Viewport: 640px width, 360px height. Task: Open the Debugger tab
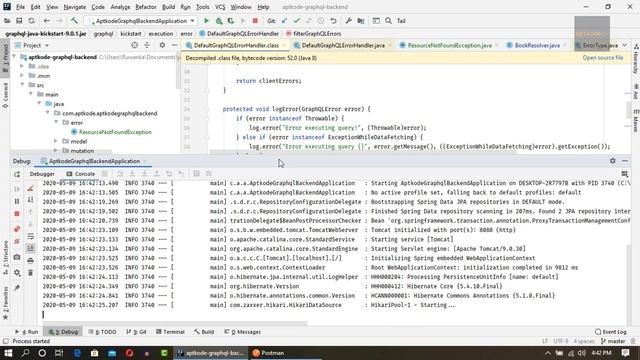click(x=42, y=174)
